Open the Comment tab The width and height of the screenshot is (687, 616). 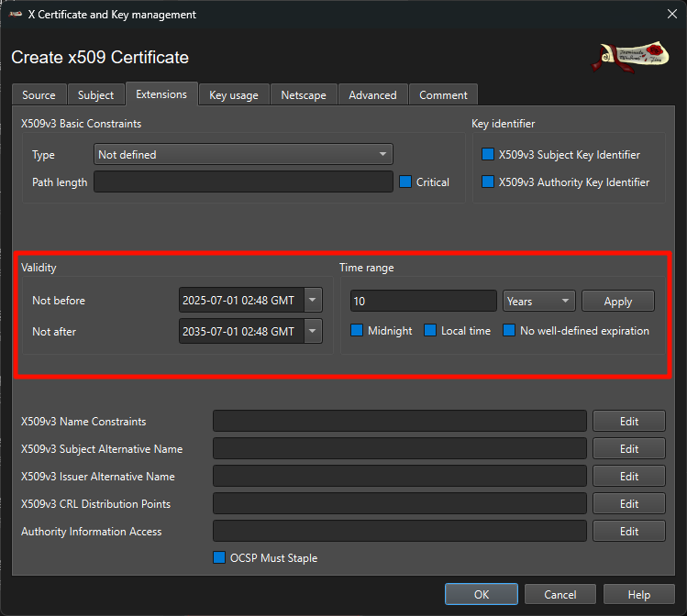(443, 95)
